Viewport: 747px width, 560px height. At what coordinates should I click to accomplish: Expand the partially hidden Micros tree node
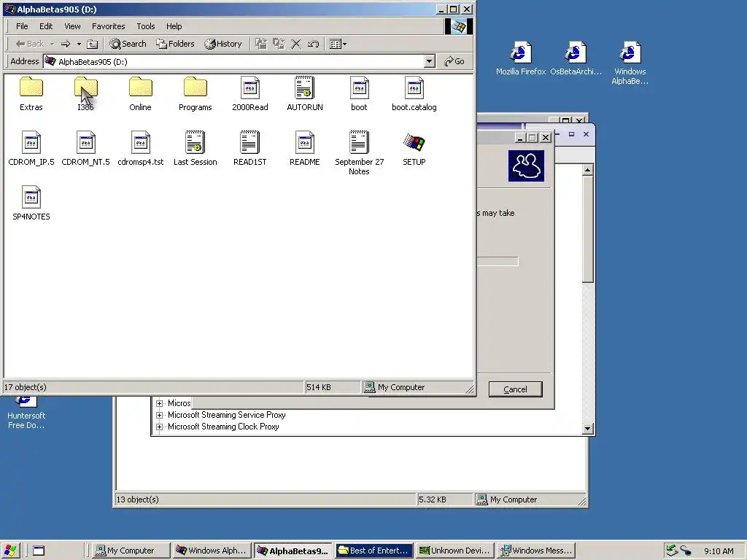160,403
